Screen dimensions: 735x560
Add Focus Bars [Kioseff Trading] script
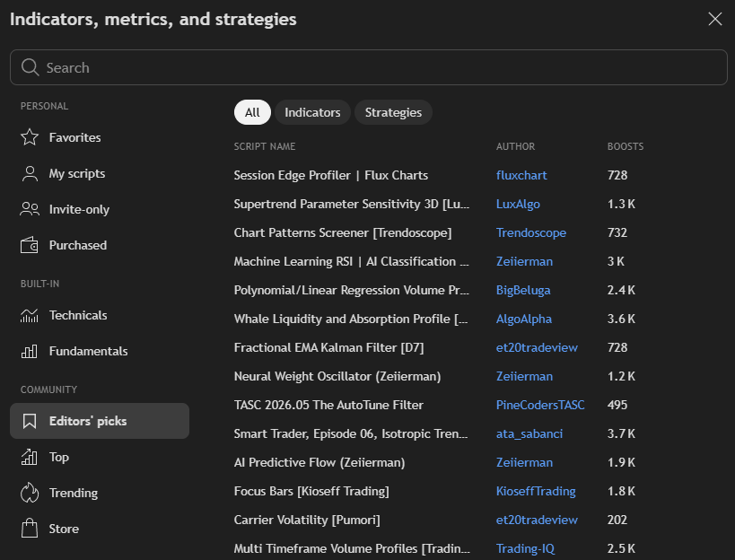[x=311, y=491]
